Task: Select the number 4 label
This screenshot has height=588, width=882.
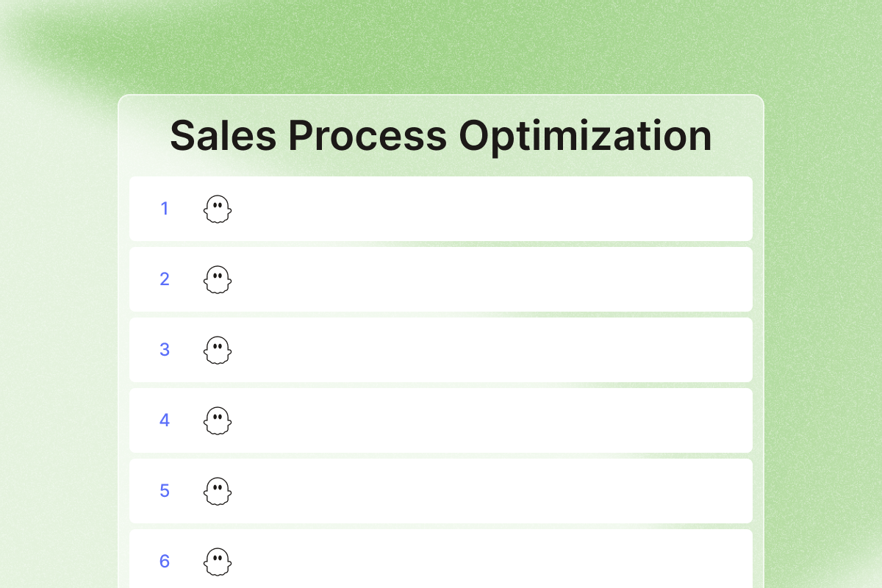Action: pos(165,420)
